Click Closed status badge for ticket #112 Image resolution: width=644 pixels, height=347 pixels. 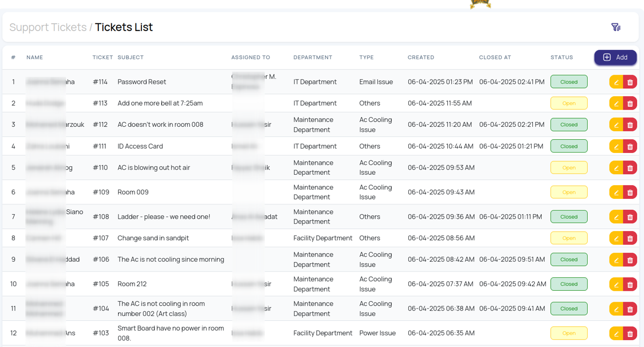pos(569,124)
